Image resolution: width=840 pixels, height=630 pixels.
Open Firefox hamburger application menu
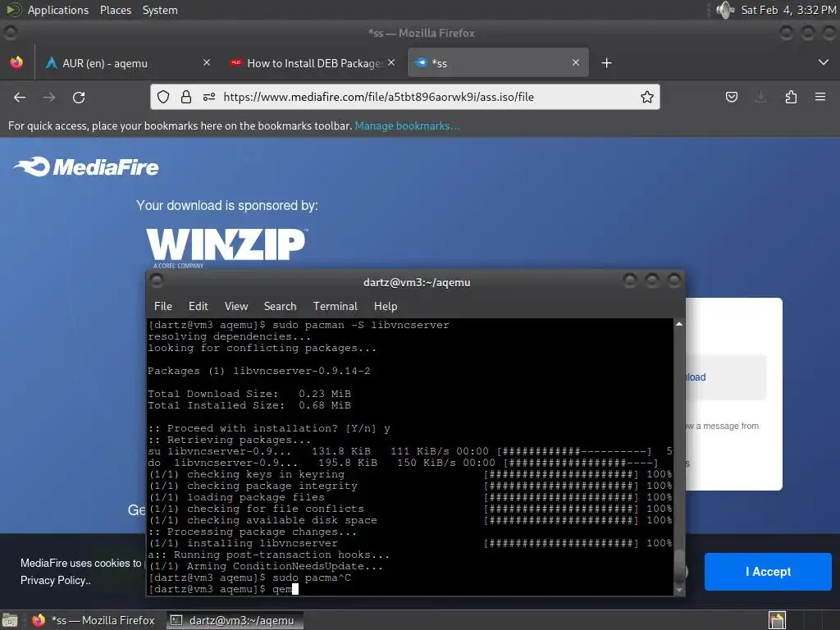pos(820,97)
